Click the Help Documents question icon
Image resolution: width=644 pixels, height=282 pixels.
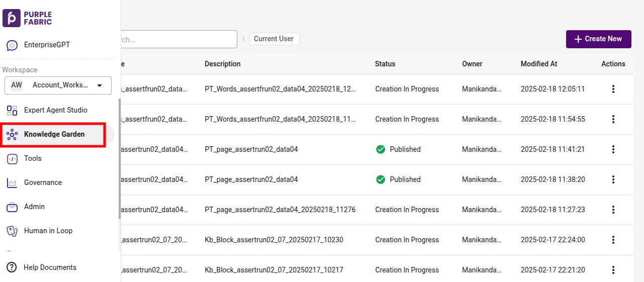coord(12,267)
